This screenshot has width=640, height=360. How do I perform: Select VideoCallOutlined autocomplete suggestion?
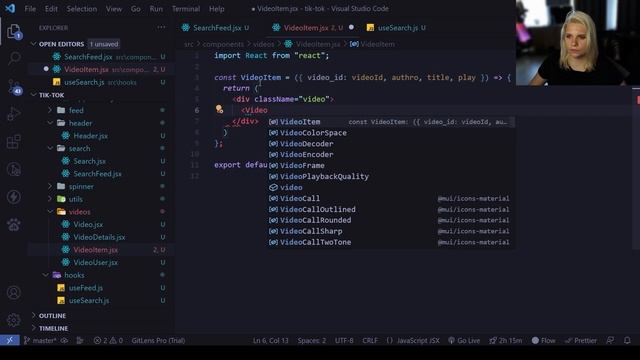391,209
